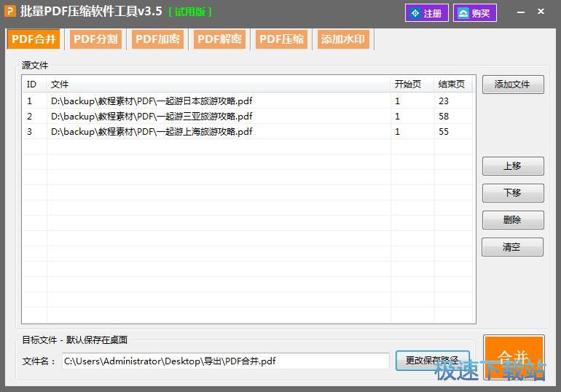Click the 清空 clear list button
Image resolution: width=561 pixels, height=392 pixels.
[512, 247]
